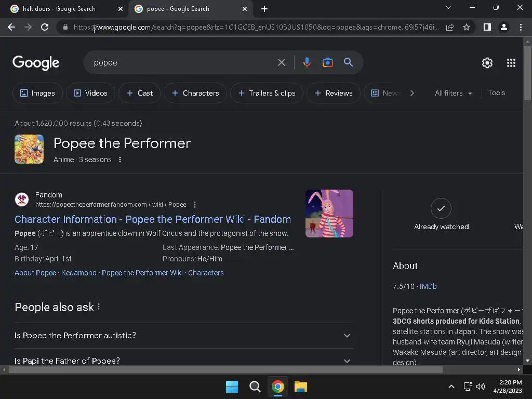Click the Chrome taskbar icon
Image resolution: width=532 pixels, height=399 pixels.
[x=277, y=387]
